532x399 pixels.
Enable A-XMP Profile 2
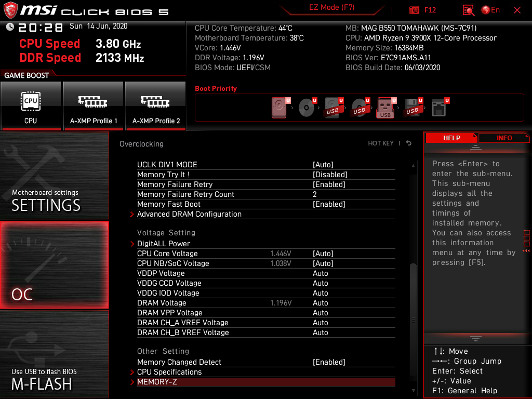pos(156,106)
